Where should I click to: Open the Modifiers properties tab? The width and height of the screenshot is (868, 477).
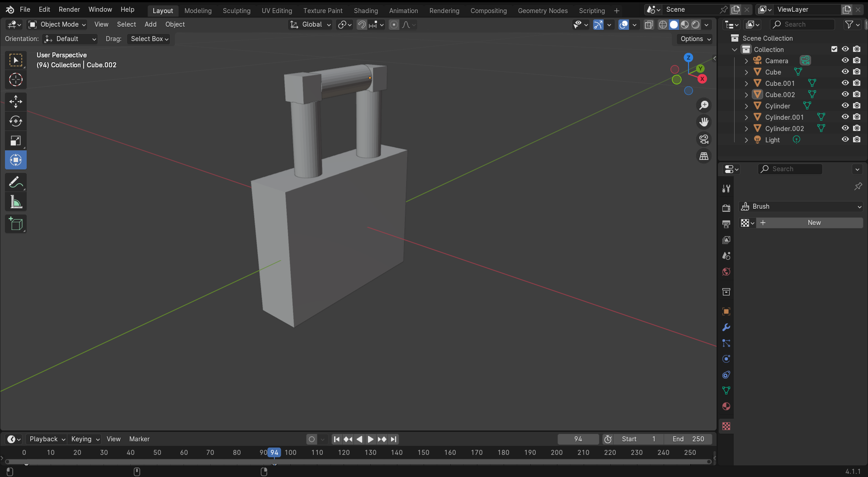(x=726, y=327)
